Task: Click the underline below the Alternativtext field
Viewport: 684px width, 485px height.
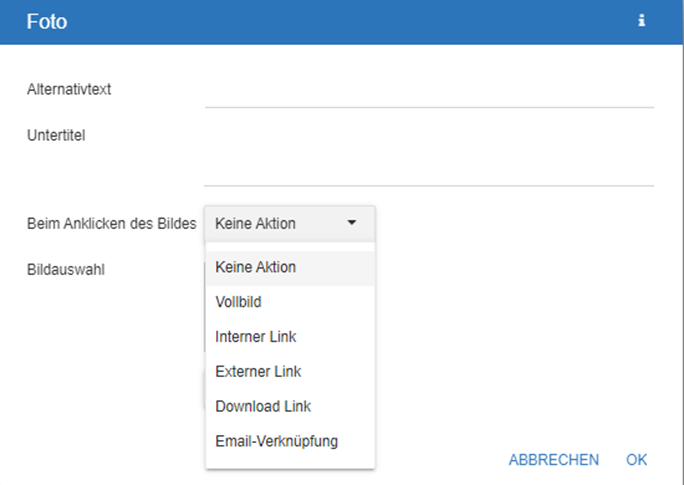Action: pos(428,107)
